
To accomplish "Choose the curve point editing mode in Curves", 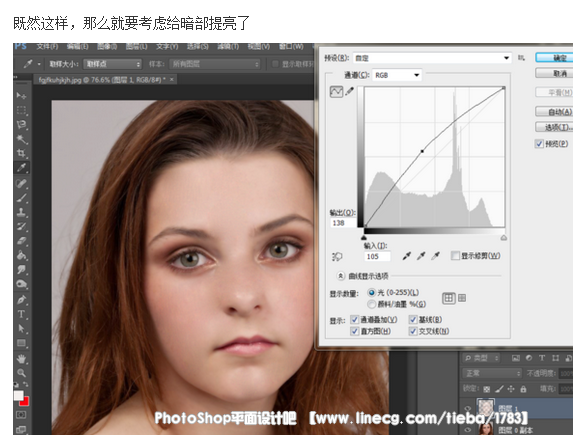I will pos(336,91).
